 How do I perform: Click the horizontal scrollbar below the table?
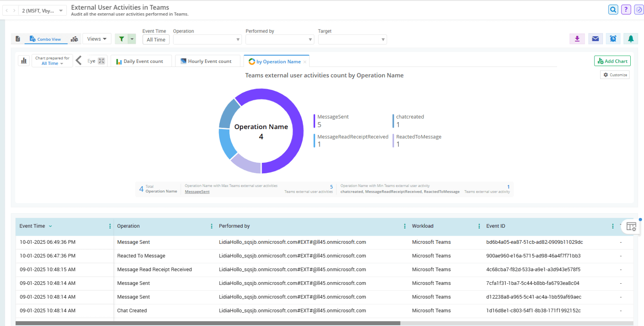(208, 323)
